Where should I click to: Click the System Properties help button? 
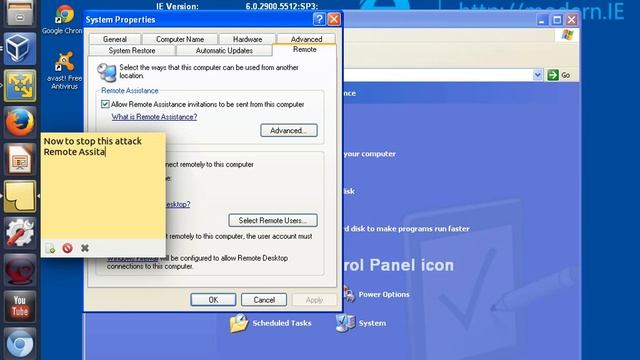coord(319,19)
